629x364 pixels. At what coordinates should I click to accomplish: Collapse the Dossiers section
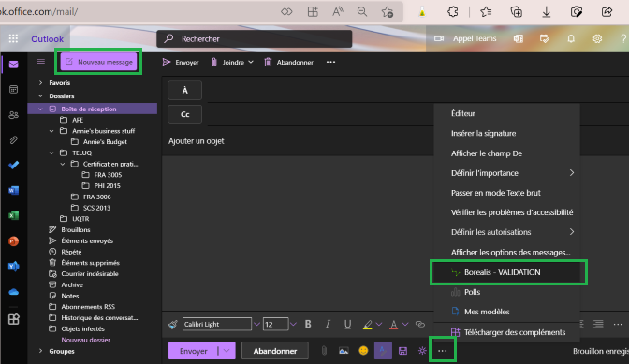tap(40, 95)
